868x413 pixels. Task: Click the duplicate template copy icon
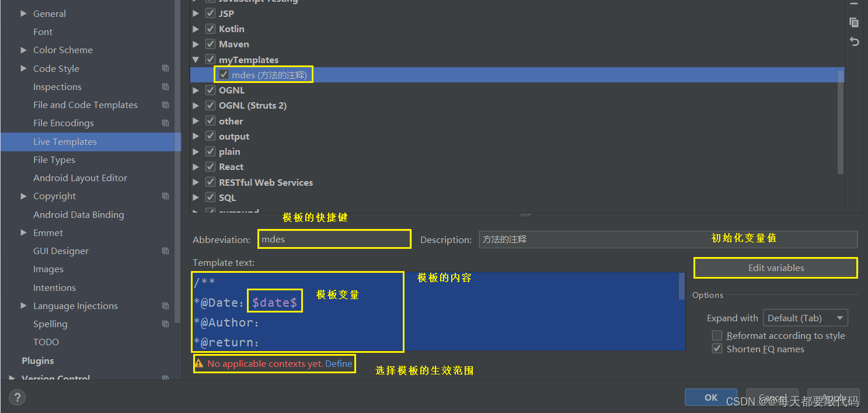pyautogui.click(x=854, y=22)
